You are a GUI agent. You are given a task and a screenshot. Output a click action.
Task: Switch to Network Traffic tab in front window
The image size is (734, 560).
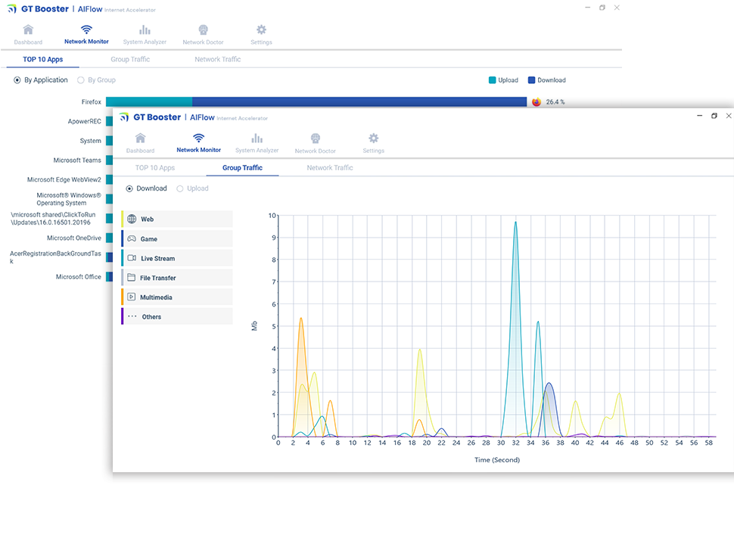click(330, 168)
